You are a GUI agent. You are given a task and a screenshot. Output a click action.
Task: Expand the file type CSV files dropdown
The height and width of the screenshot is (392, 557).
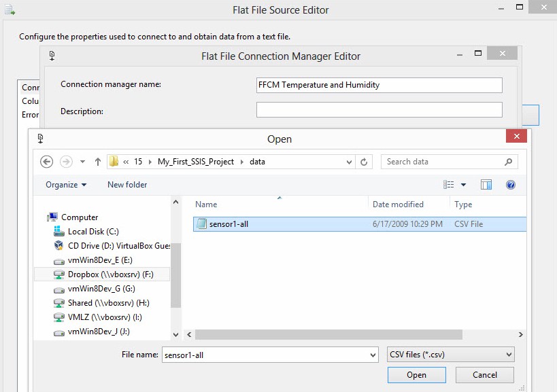(x=509, y=355)
